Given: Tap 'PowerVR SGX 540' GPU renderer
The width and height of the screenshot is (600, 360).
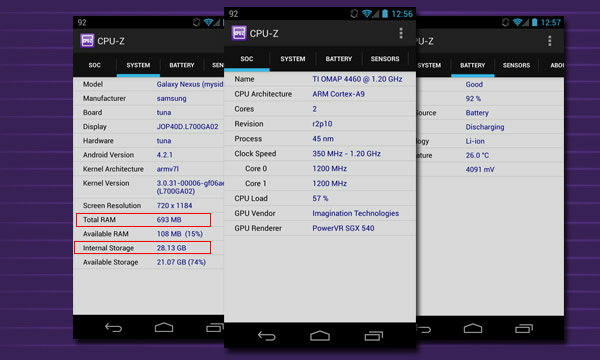Looking at the screenshot, I should pyautogui.click(x=343, y=228).
